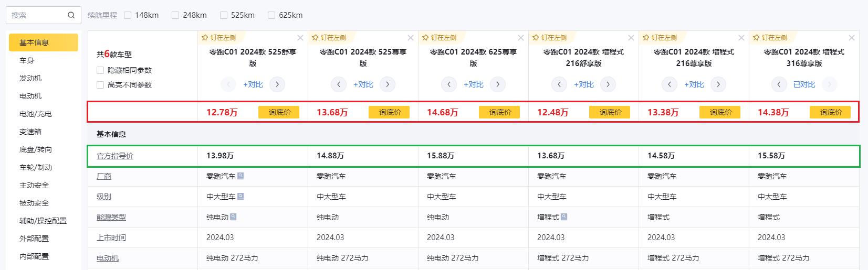
Task: Click next arrow under 525舒享版
Action: click(277, 84)
